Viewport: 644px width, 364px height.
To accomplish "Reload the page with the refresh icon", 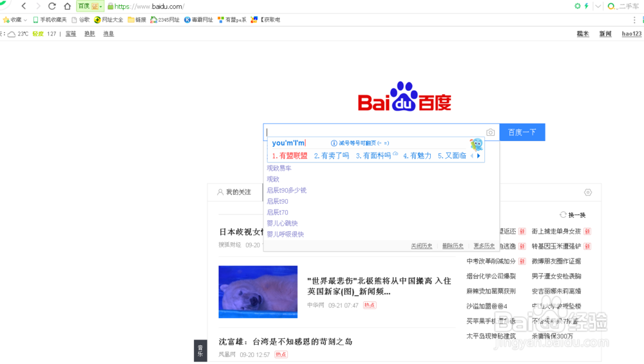I will point(52,6).
